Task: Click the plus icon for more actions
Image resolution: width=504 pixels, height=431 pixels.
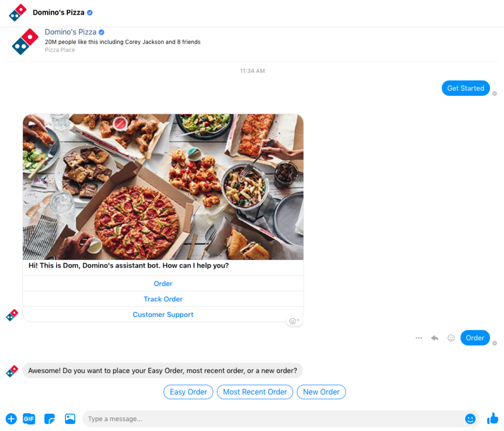Action: [x=11, y=419]
